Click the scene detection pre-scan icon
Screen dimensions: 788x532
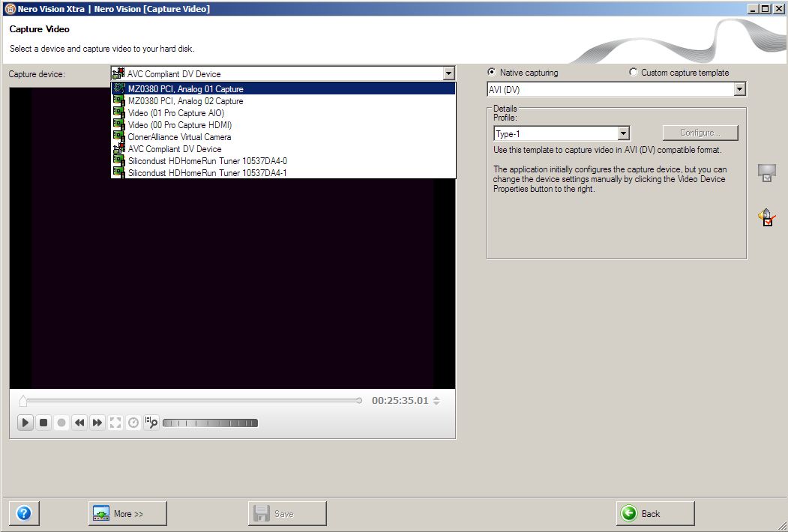tap(151, 423)
